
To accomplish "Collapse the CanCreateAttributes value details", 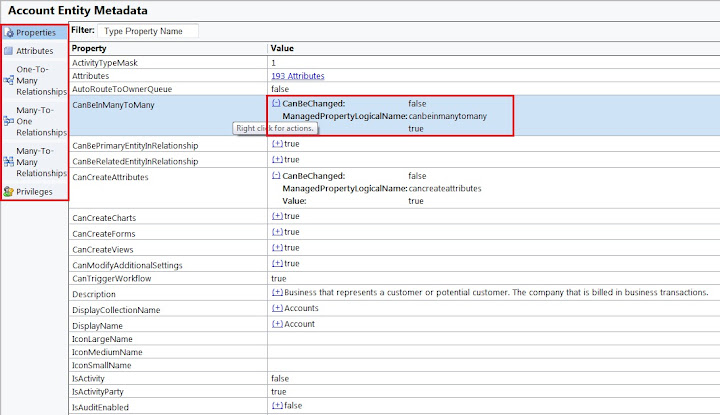I will click(276, 176).
